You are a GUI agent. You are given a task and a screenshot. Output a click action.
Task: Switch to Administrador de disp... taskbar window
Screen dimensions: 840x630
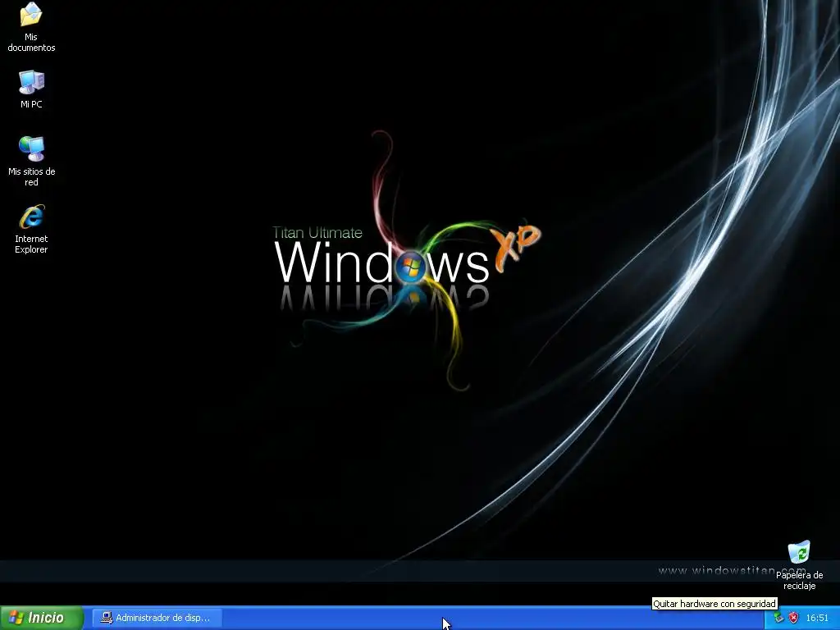pyautogui.click(x=157, y=618)
